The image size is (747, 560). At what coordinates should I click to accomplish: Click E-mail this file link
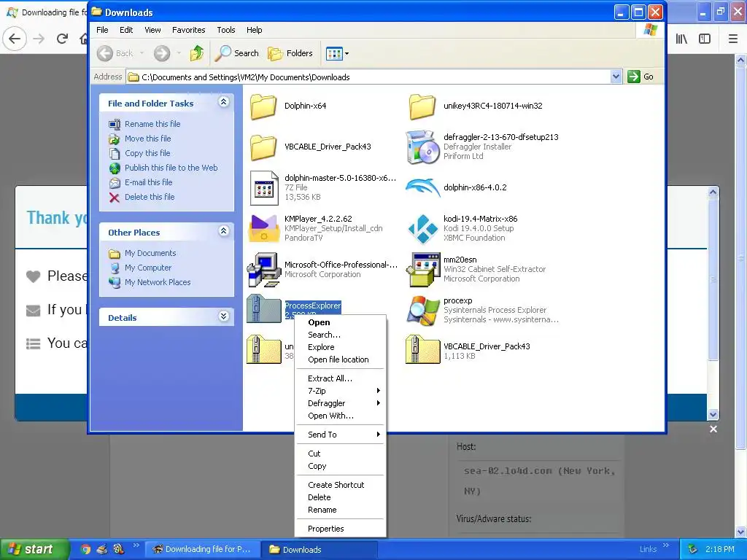pos(149,182)
